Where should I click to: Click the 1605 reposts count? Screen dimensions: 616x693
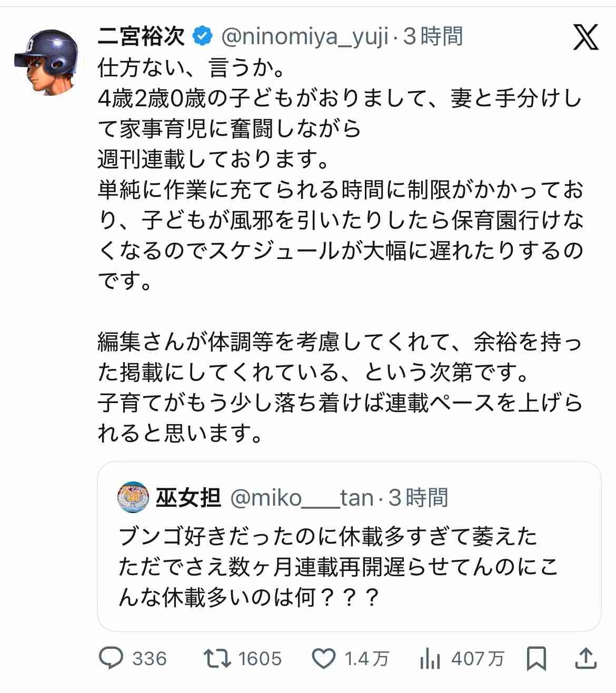260,659
